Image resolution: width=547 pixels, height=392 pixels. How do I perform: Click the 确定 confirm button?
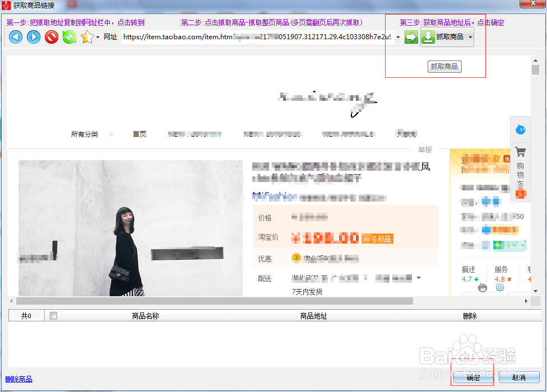pos(473,377)
